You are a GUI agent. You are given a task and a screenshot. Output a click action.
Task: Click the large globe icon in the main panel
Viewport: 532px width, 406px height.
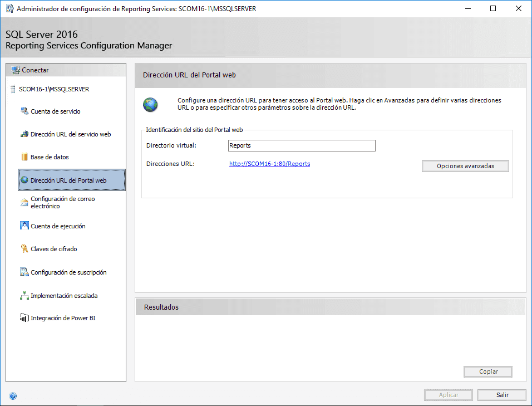tap(150, 105)
